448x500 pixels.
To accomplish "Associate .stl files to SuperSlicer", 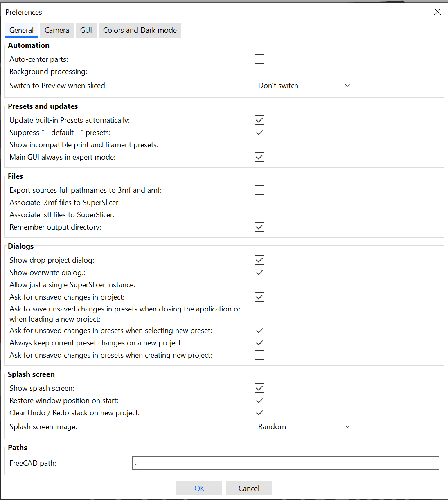I will pos(259,214).
